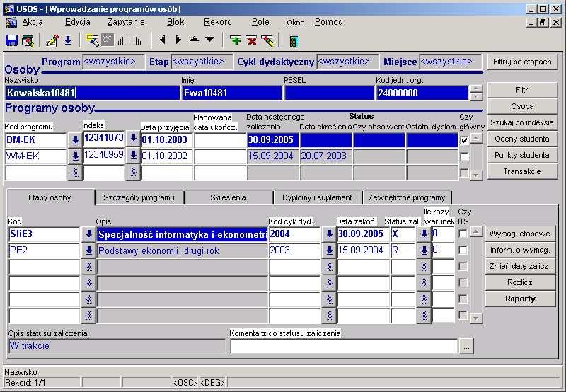Click the USOS icon beside Akcja menu
Viewport: 566px width, 392px height.
pos(11,23)
